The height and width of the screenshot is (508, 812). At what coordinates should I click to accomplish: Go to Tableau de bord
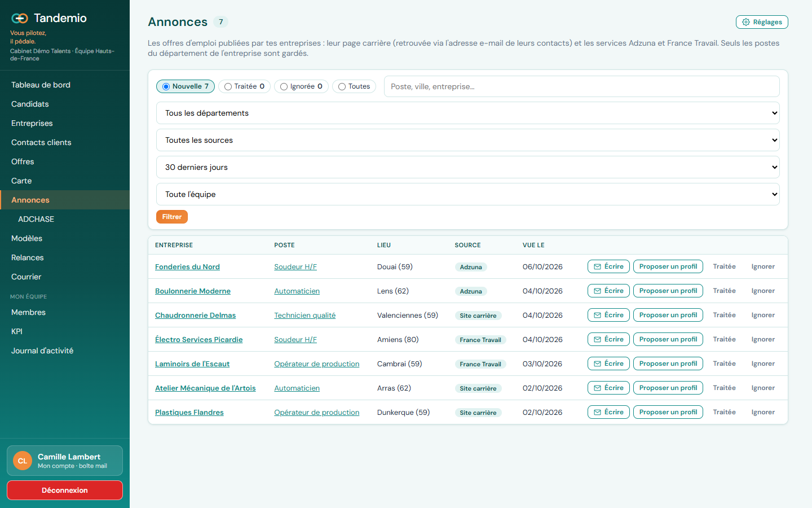(65, 85)
